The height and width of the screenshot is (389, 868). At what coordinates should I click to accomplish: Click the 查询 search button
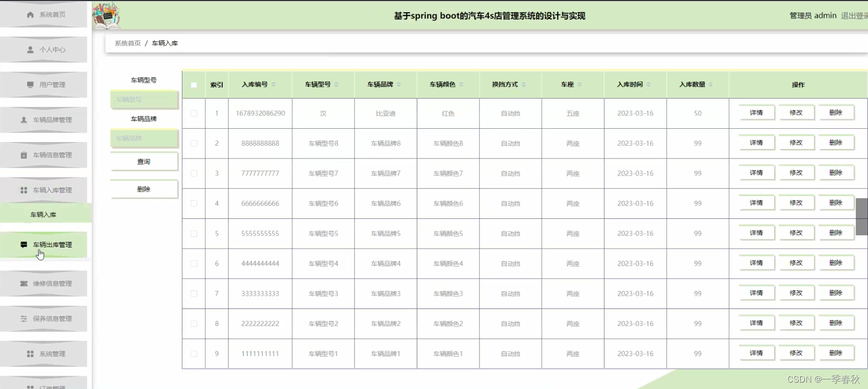144,162
